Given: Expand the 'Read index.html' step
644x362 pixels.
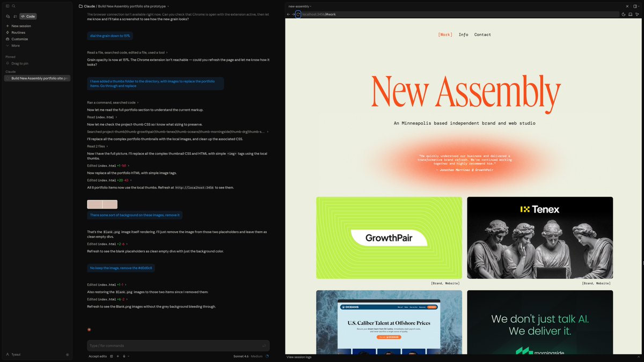Looking at the screenshot, I should pyautogui.click(x=102, y=117).
